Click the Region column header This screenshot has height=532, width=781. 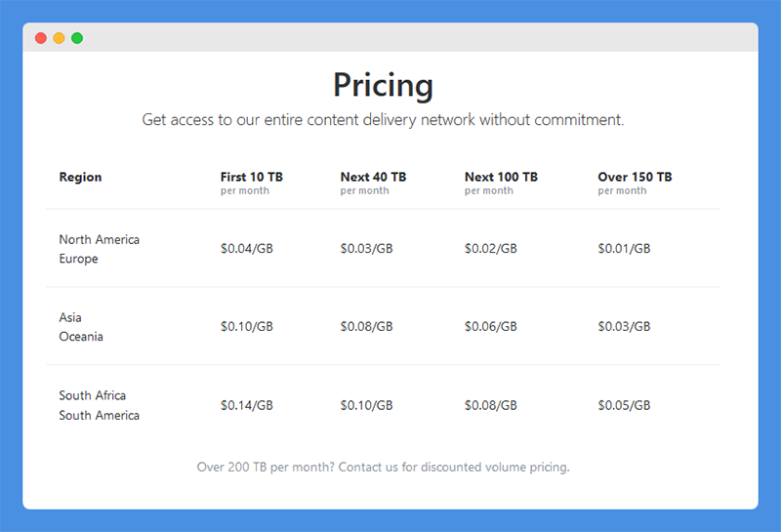[x=80, y=177]
